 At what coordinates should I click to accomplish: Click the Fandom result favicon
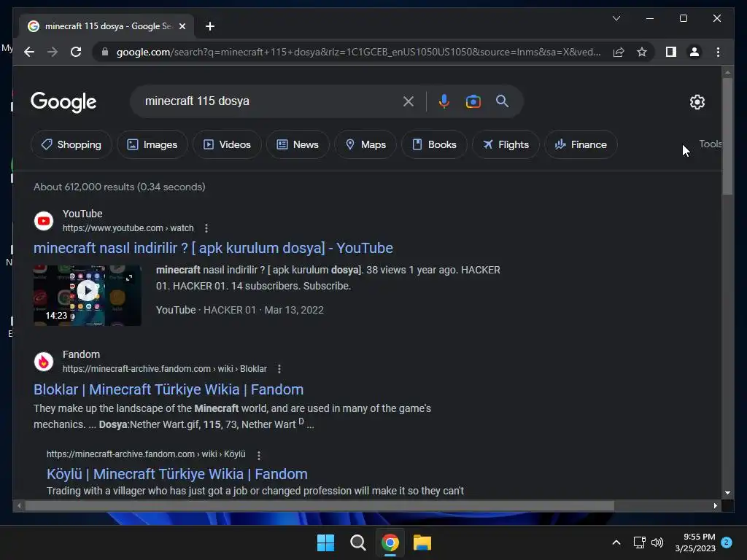coord(43,362)
